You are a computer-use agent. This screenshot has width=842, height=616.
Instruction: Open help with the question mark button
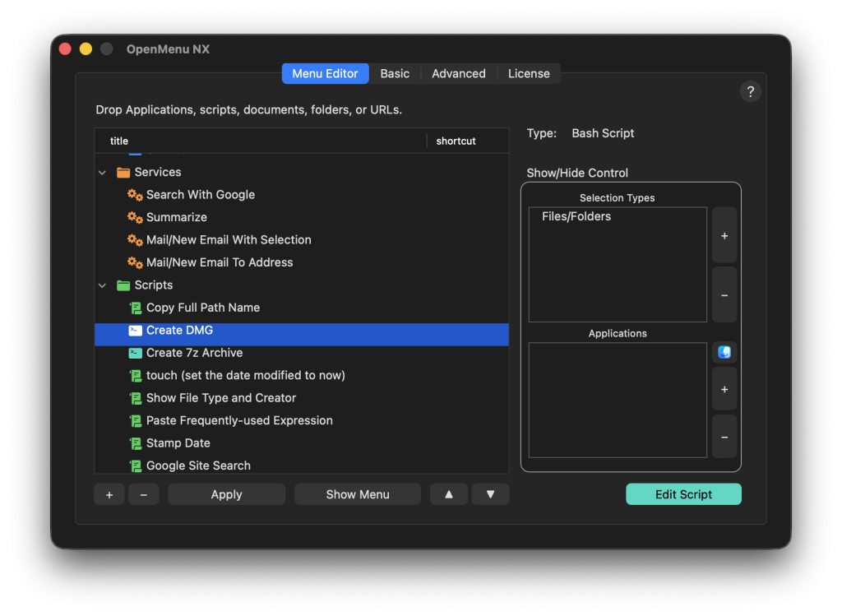point(750,92)
